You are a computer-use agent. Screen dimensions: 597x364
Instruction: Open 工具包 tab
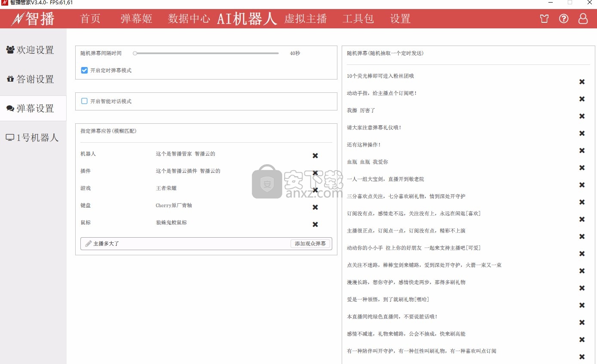(x=358, y=19)
